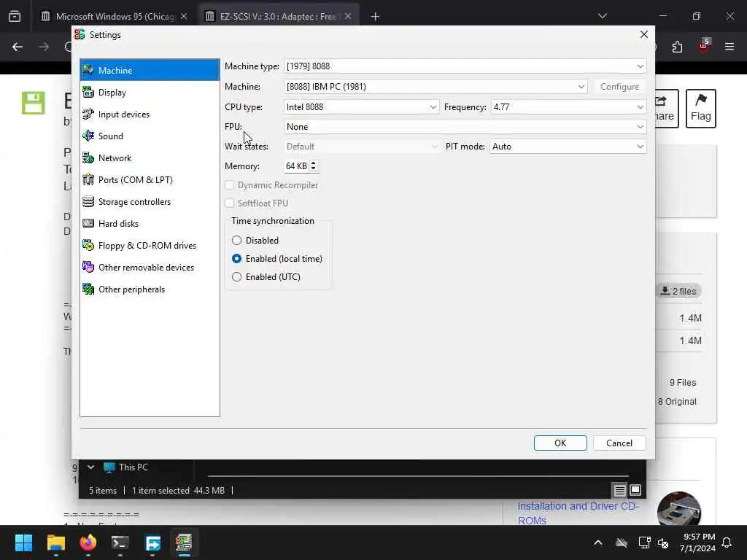Click the '9 Files' text

pyautogui.click(x=683, y=382)
